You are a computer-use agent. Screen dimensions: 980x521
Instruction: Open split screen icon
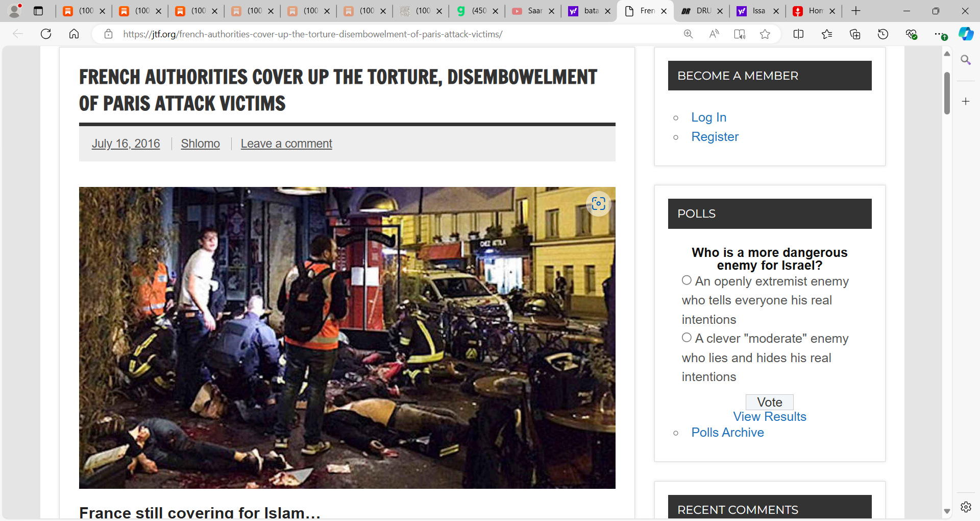click(x=799, y=34)
